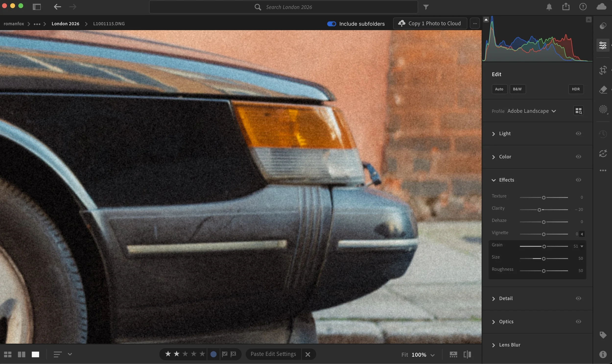Collapse the Effects section
Screen dimensions: 612x364
coord(494,180)
